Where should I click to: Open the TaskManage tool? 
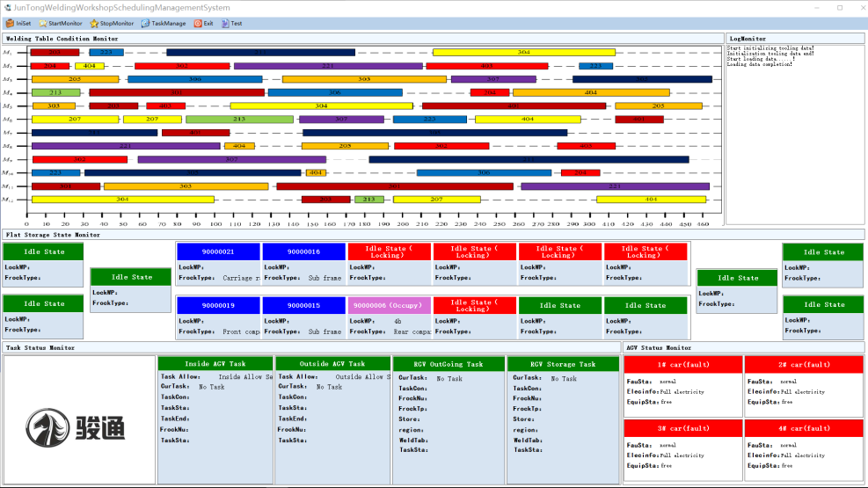point(146,24)
